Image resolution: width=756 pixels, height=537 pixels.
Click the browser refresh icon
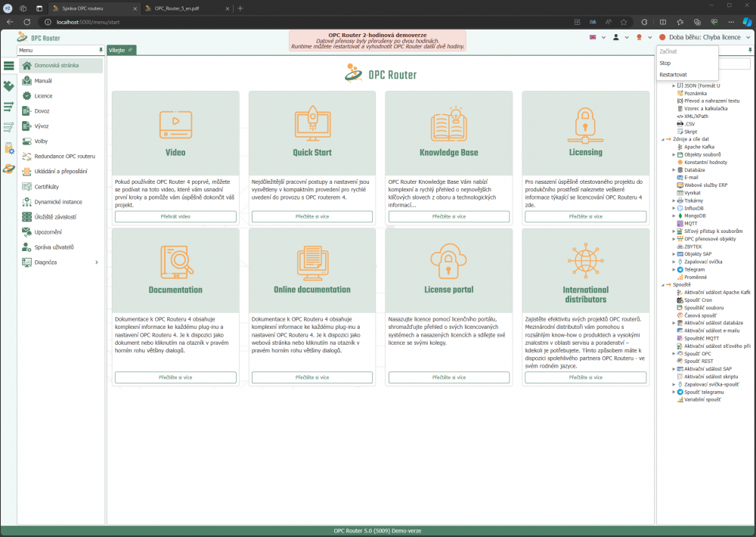(27, 22)
